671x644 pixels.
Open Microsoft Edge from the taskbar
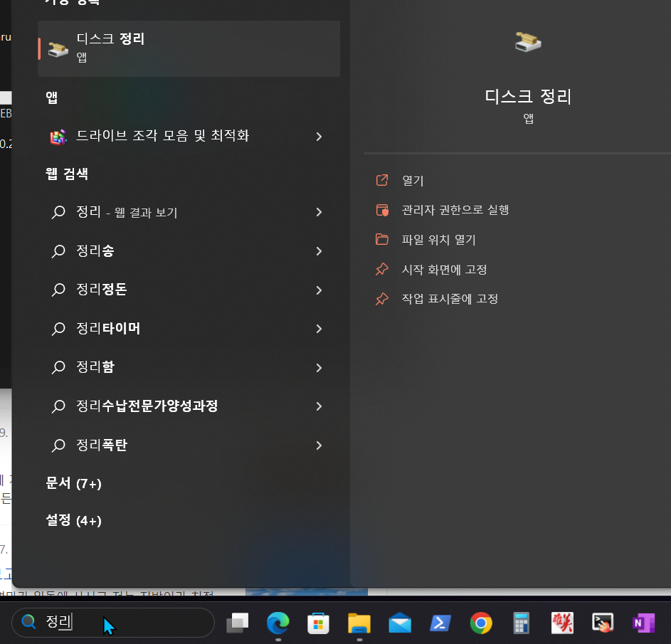tap(278, 623)
